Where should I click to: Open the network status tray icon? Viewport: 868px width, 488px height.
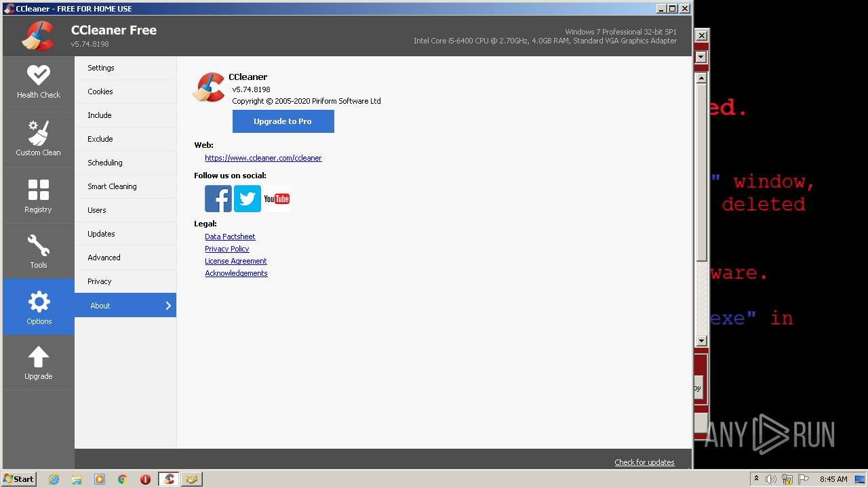[787, 479]
